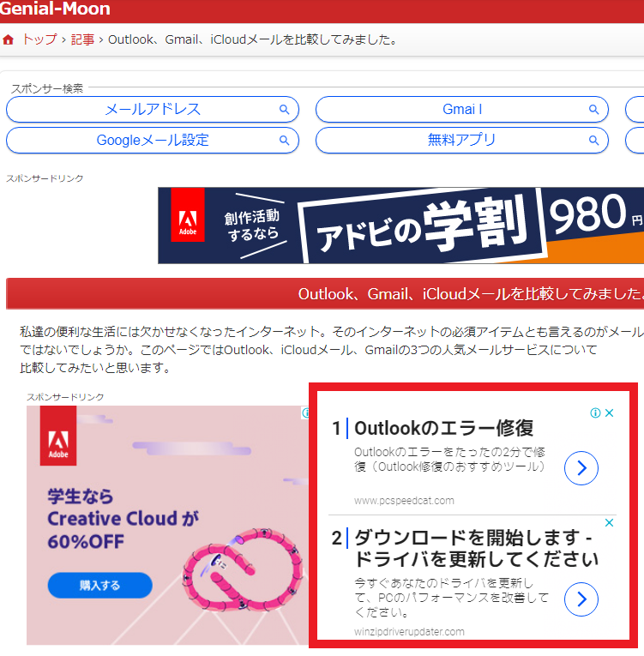Click Adobe logo in Creative Cloud ad
Screen dimensions: 644x656
[58, 436]
